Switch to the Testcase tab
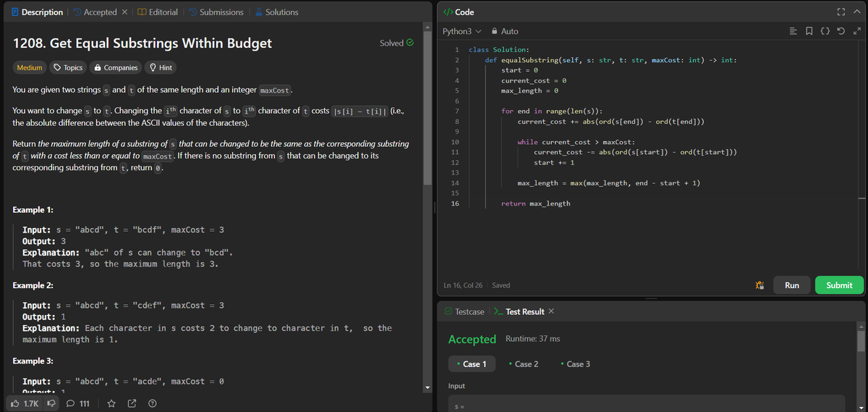 pos(464,311)
